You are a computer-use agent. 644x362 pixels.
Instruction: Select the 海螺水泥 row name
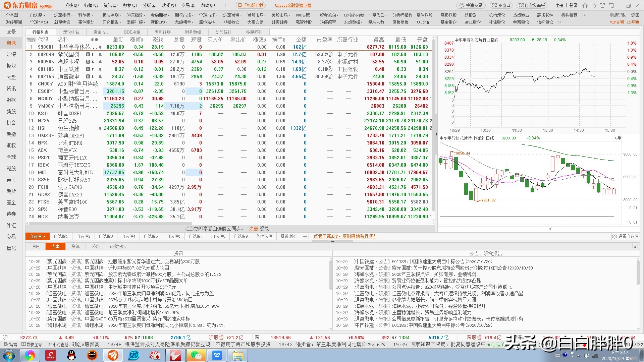tap(69, 62)
